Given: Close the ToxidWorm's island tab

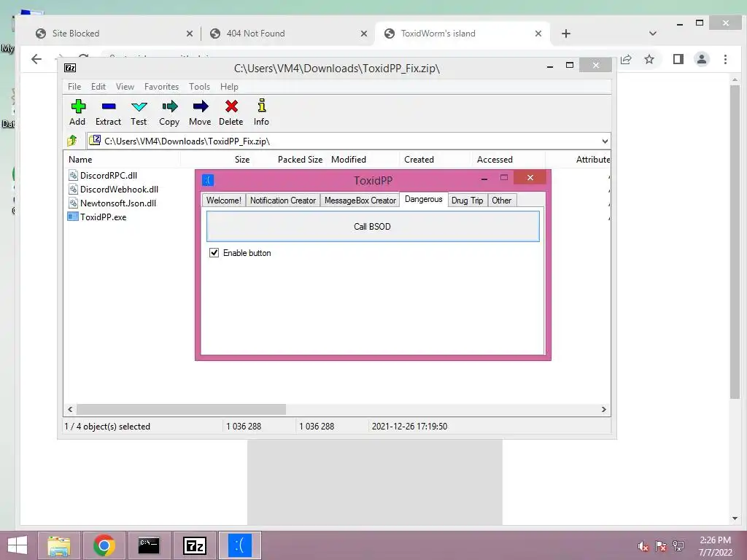Looking at the screenshot, I should coord(538,34).
